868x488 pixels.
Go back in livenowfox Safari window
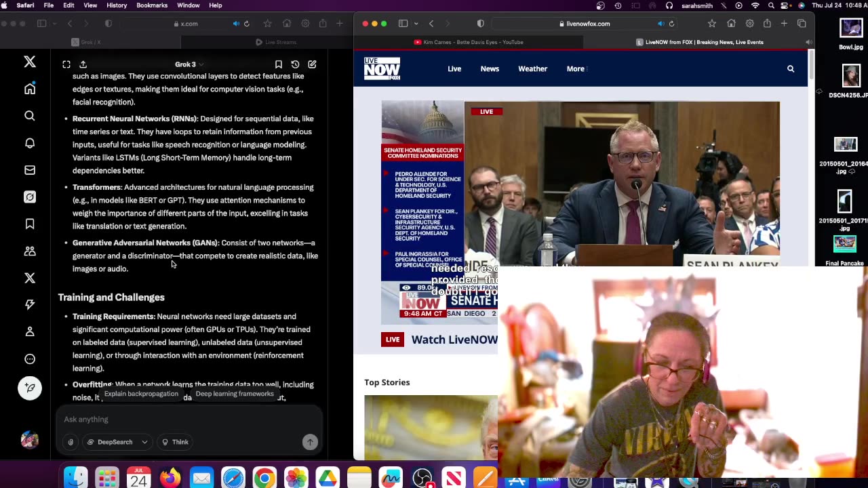click(431, 24)
